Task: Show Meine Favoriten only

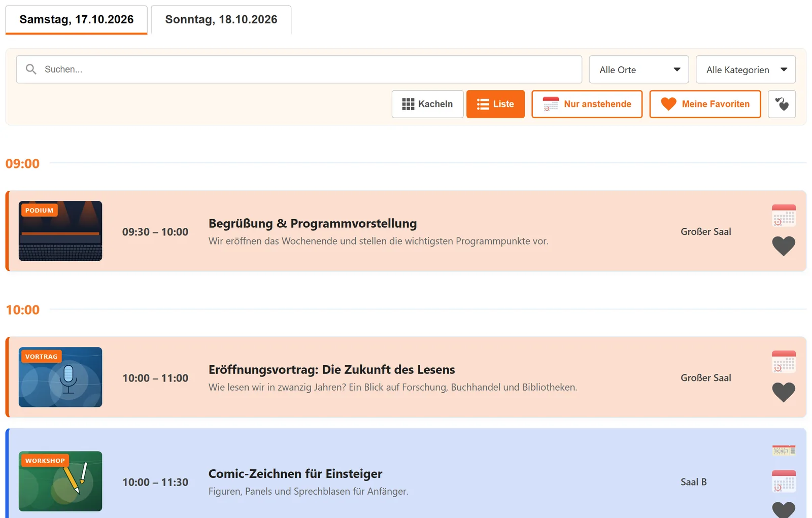Action: coord(705,104)
